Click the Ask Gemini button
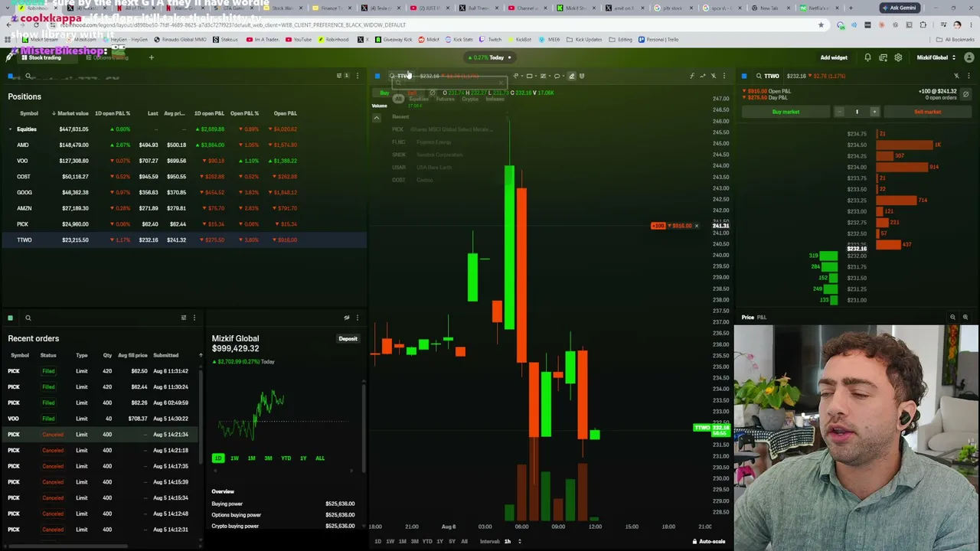The image size is (980, 551). 899,8
